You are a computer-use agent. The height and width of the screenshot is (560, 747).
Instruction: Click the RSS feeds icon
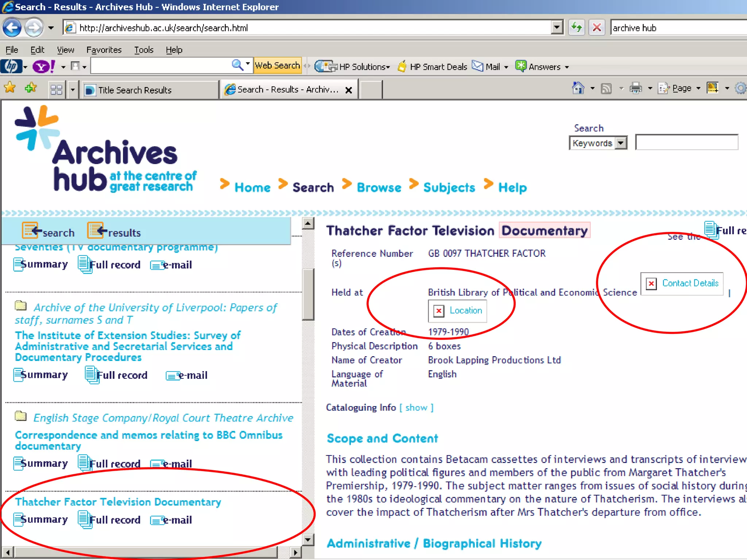pyautogui.click(x=606, y=88)
